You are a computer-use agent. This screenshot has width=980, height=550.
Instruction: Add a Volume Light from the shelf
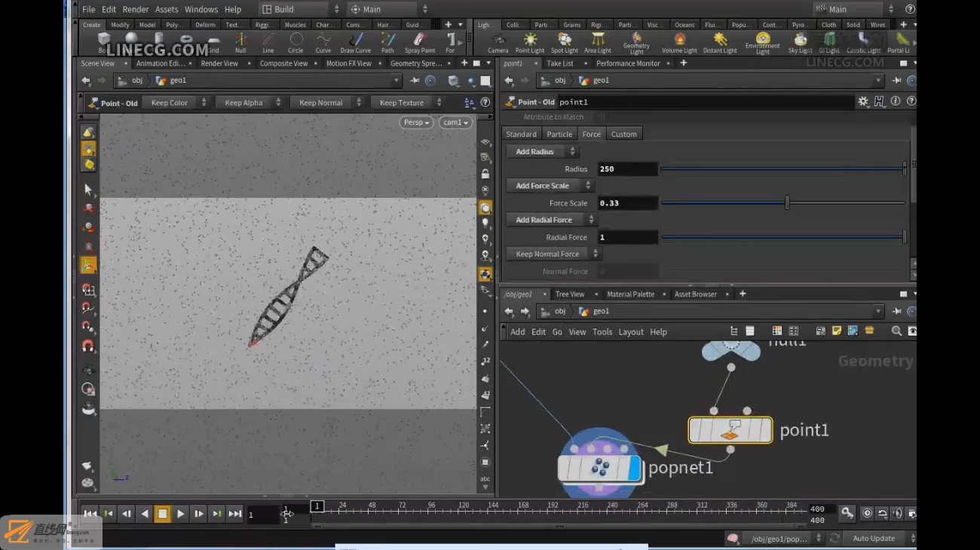680,42
